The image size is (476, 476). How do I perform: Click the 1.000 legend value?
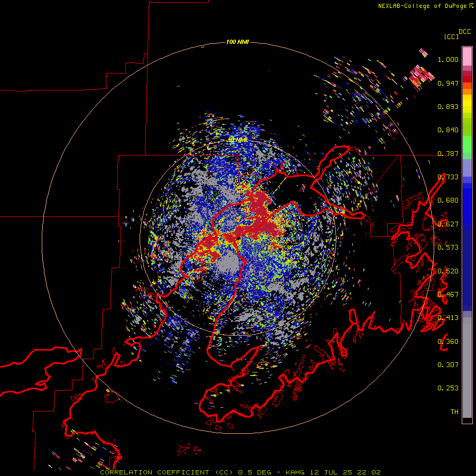pos(448,59)
